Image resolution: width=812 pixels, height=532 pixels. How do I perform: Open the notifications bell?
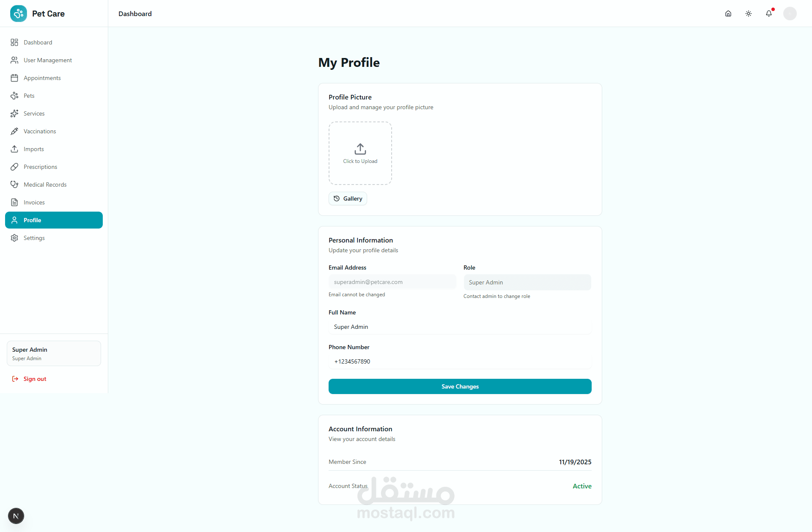pyautogui.click(x=769, y=14)
